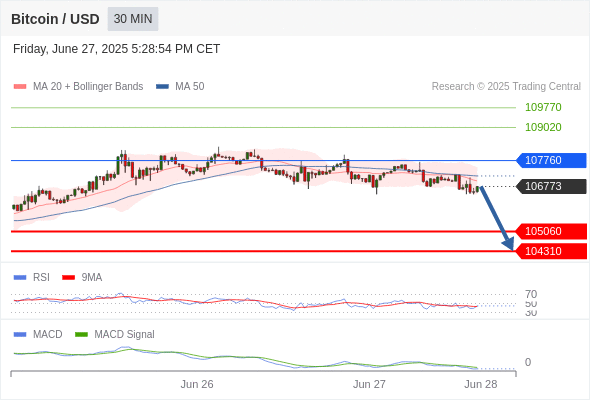Click the black 106773 current price tag
This screenshot has width=590, height=400.
point(551,186)
